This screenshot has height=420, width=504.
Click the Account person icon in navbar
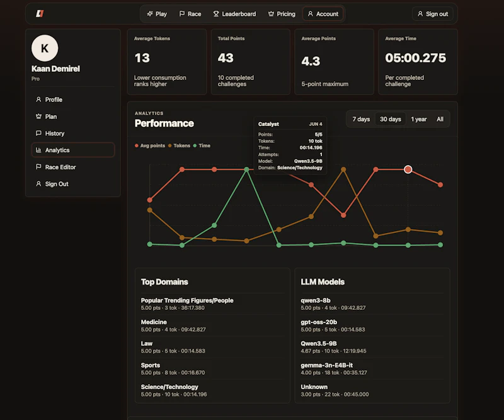[x=310, y=14]
